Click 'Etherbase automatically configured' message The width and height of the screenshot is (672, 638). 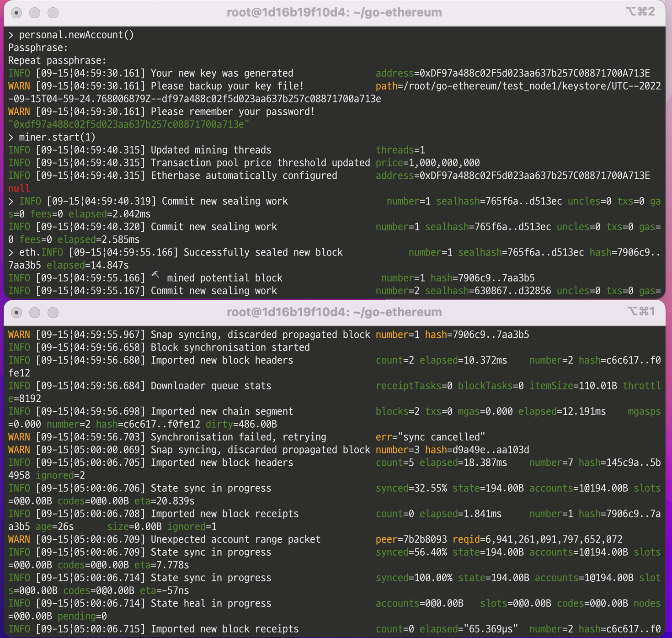click(x=244, y=175)
